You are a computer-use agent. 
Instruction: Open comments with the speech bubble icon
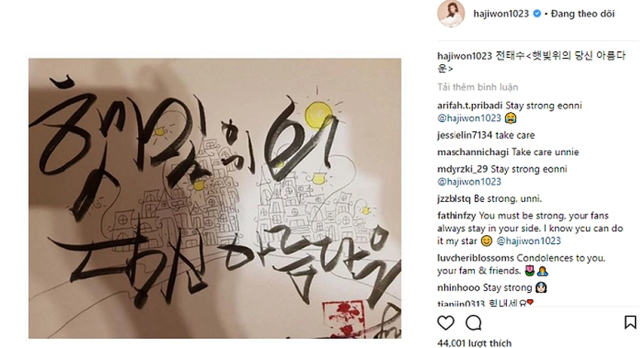pos(473,323)
